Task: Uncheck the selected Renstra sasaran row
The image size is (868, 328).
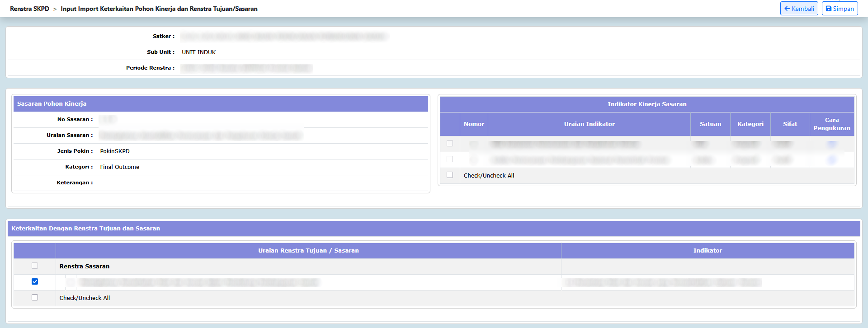Action: pos(35,281)
